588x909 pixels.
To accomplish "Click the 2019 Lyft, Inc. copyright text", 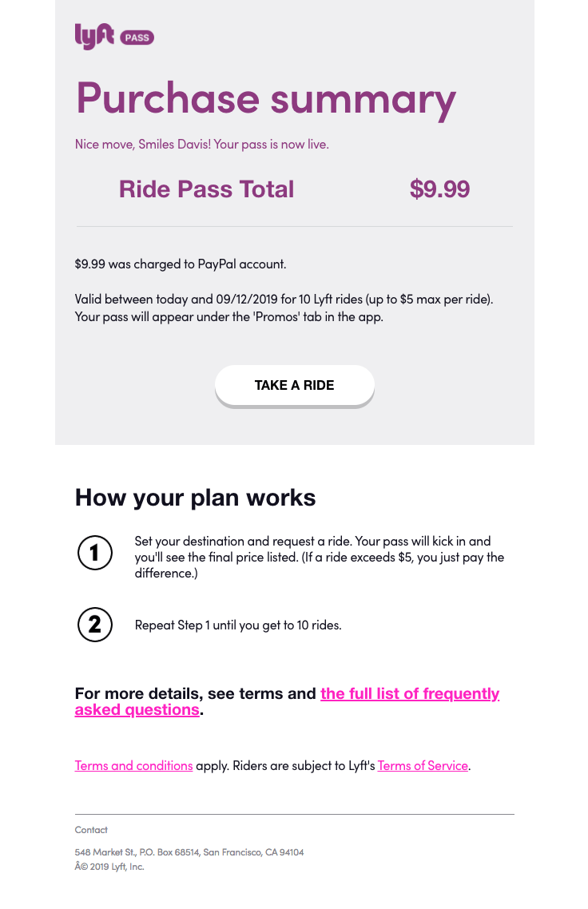I will point(109,867).
